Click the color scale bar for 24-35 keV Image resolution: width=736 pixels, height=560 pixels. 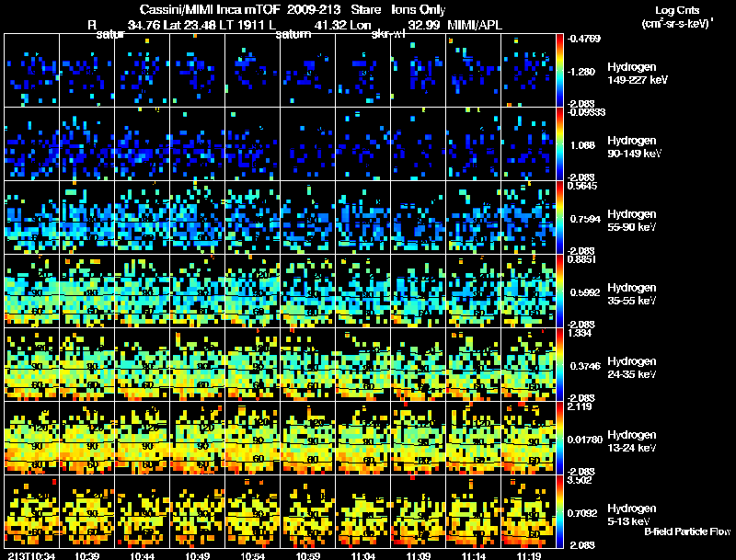pyautogui.click(x=559, y=364)
